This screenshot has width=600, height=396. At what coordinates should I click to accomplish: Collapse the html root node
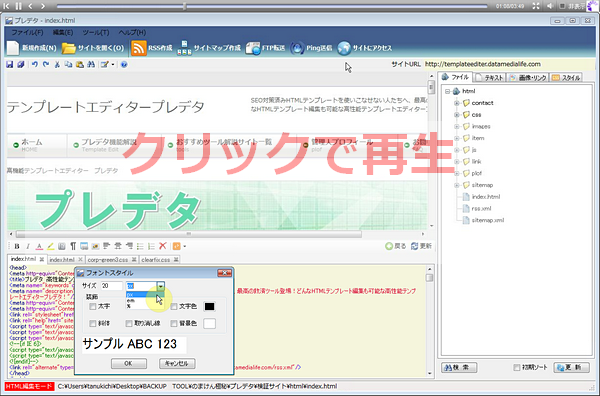click(447, 91)
